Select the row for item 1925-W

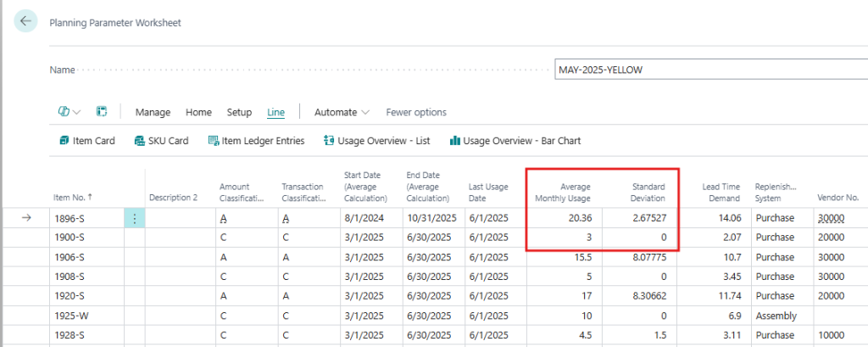click(x=74, y=316)
